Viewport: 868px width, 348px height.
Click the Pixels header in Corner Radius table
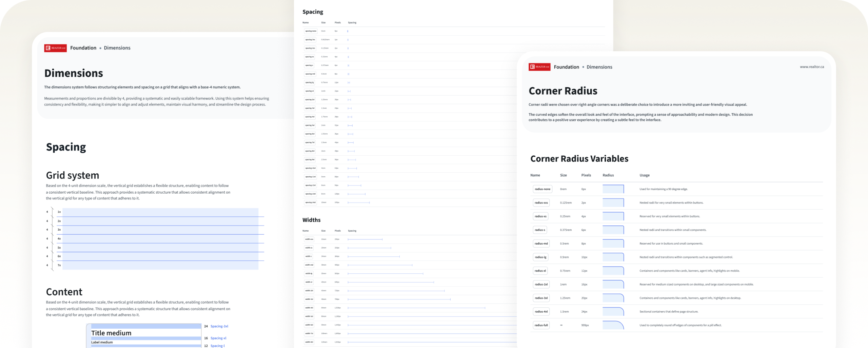point(586,175)
